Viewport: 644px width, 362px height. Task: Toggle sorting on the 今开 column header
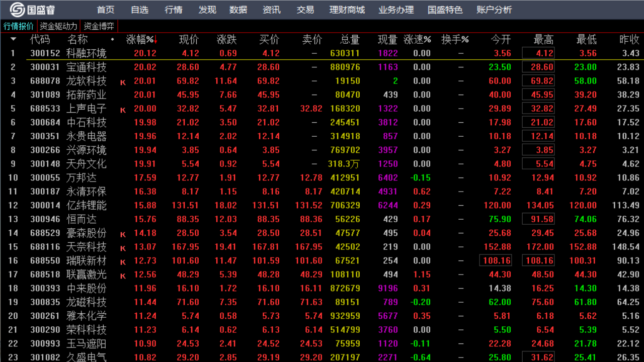pos(499,40)
